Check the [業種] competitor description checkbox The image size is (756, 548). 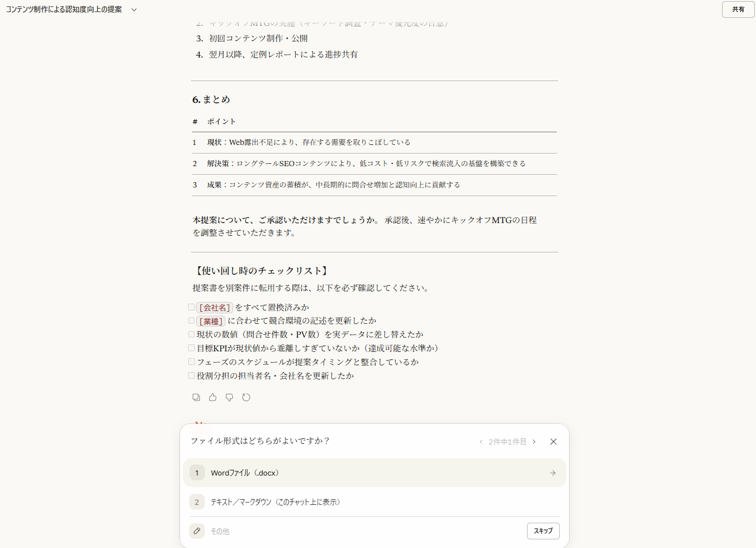[x=191, y=320]
